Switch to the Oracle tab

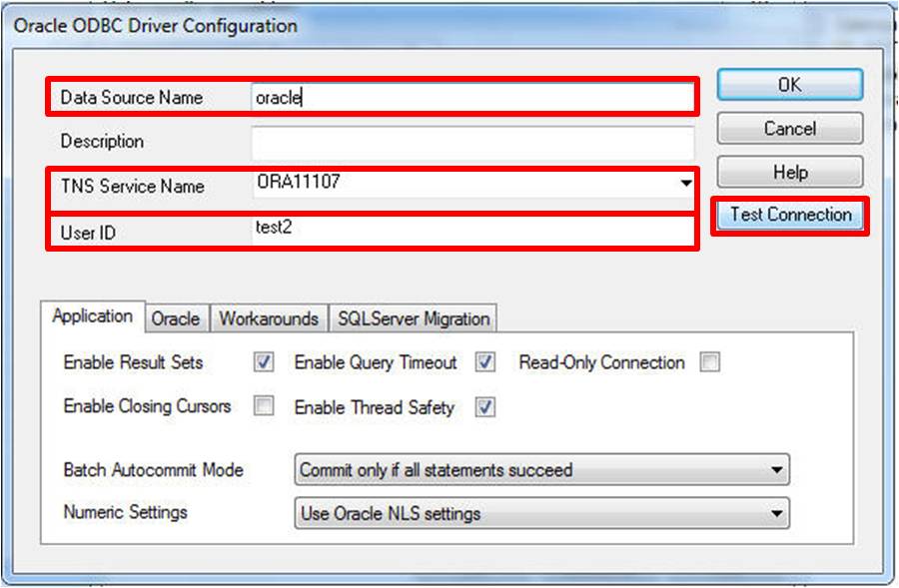(176, 318)
